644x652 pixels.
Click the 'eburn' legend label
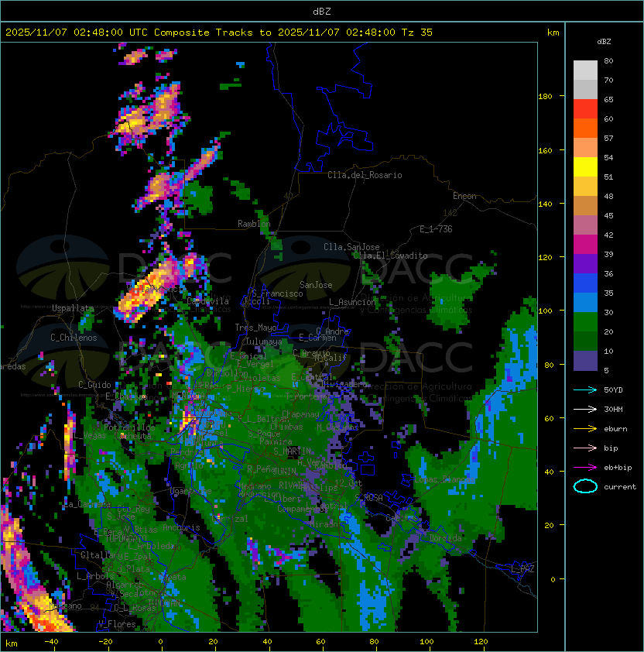[x=615, y=429]
